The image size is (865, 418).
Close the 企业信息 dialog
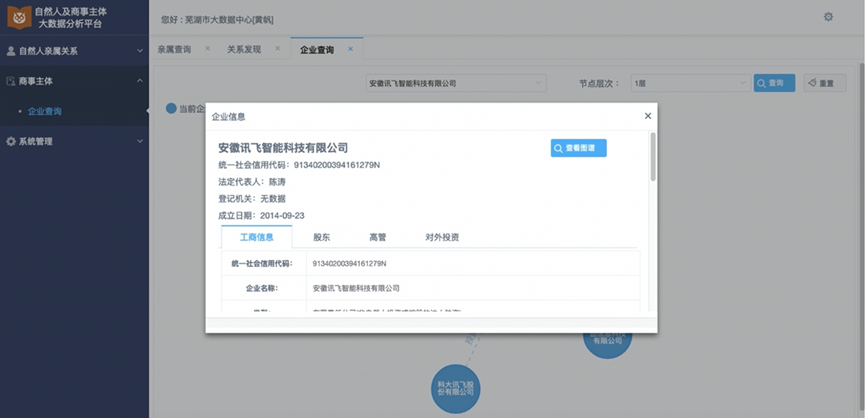point(648,116)
